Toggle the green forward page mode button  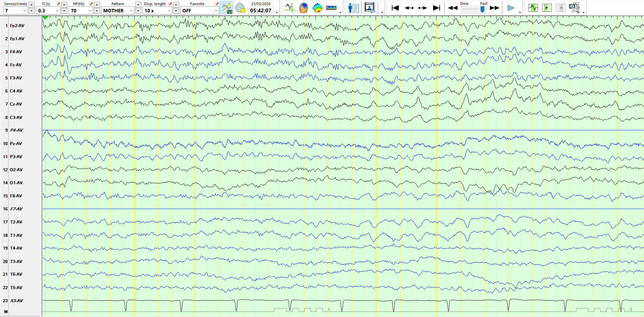coord(547,8)
